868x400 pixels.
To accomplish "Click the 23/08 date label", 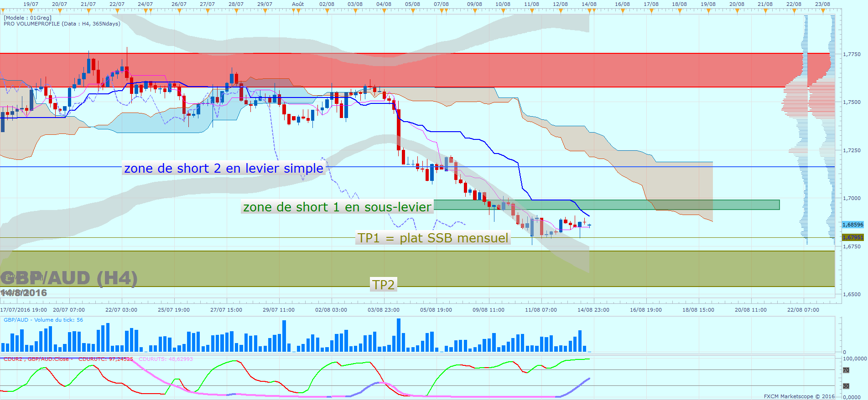I will click(823, 4).
